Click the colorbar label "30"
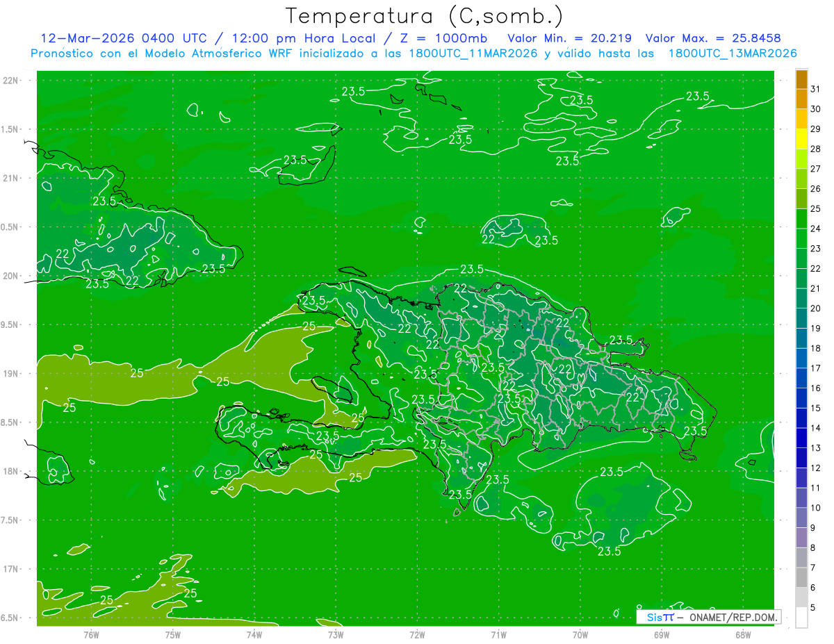This screenshot has width=834, height=644. click(815, 109)
